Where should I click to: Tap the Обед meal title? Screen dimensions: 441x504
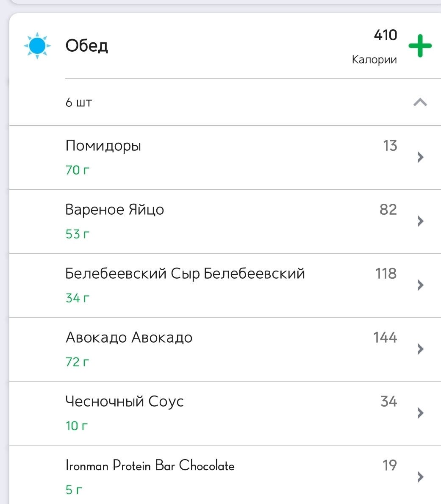click(86, 46)
